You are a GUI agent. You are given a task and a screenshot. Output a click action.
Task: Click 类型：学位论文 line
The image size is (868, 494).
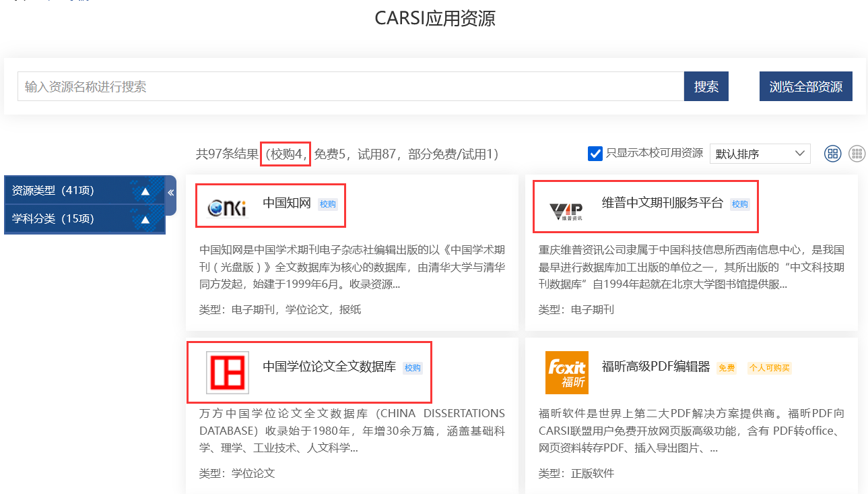[x=237, y=473]
